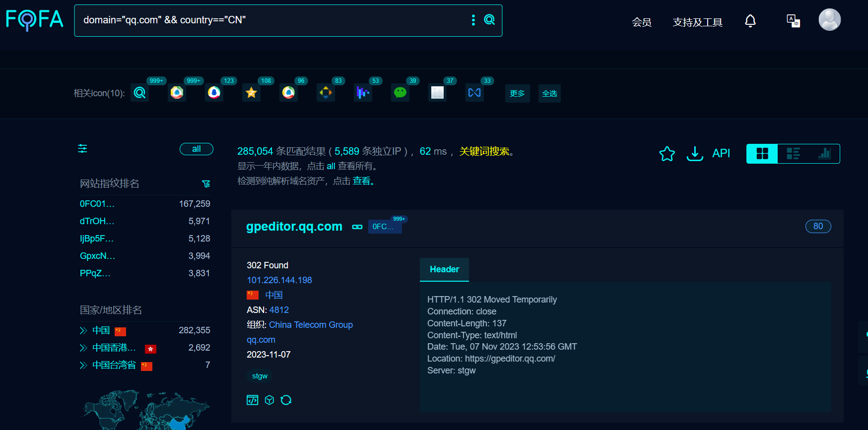Open the notification bell
Screen dimensions: 868x430
750,21
